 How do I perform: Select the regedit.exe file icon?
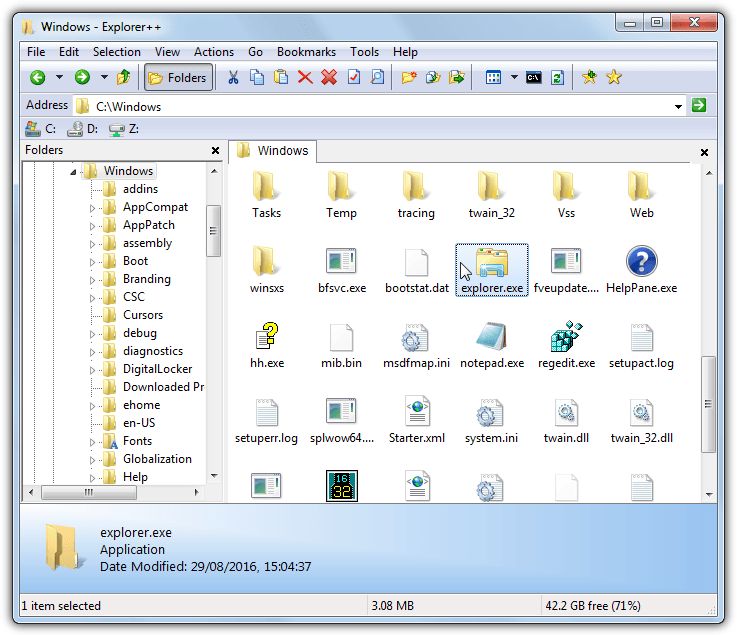pos(566,337)
